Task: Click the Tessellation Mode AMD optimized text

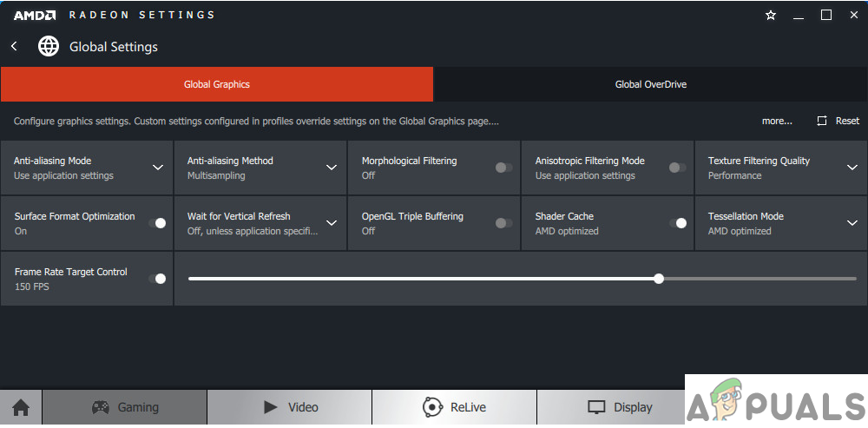Action: click(x=740, y=231)
